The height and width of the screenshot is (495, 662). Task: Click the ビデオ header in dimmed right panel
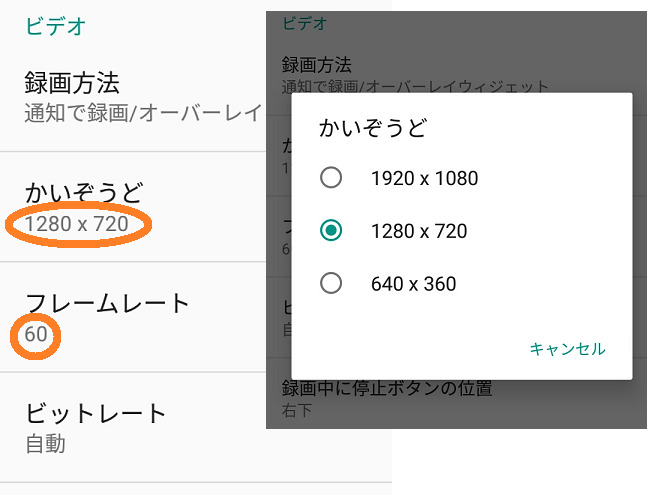[x=304, y=21]
